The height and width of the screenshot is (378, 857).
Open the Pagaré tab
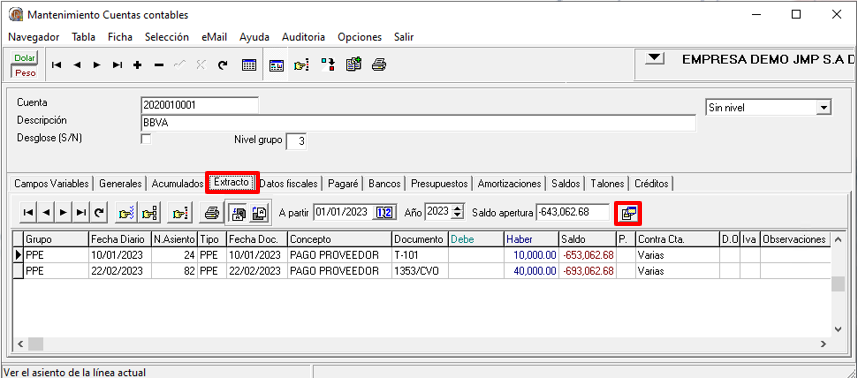pos(343,184)
